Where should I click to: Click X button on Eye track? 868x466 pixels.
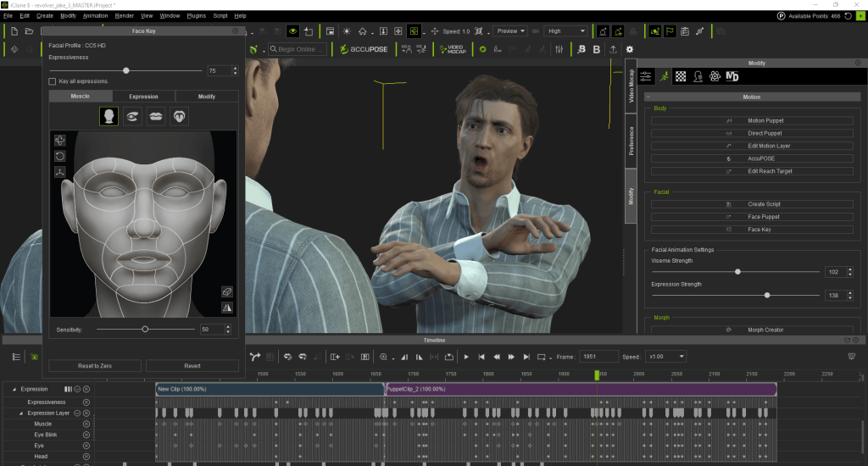pos(86,446)
